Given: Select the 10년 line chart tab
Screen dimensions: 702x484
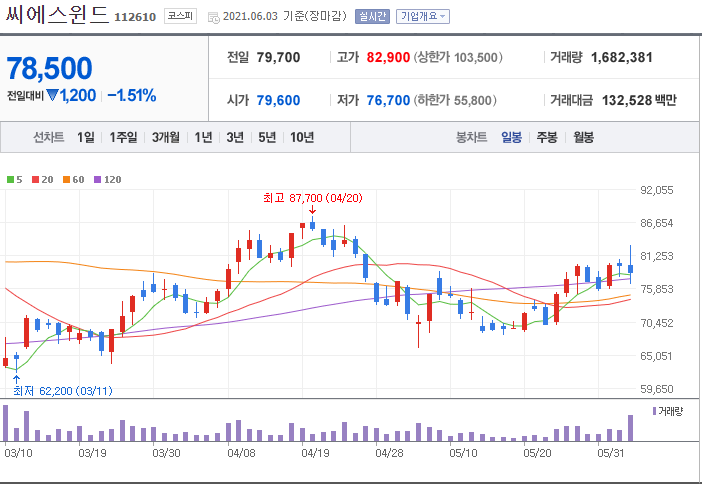Looking at the screenshot, I should [x=302, y=137].
